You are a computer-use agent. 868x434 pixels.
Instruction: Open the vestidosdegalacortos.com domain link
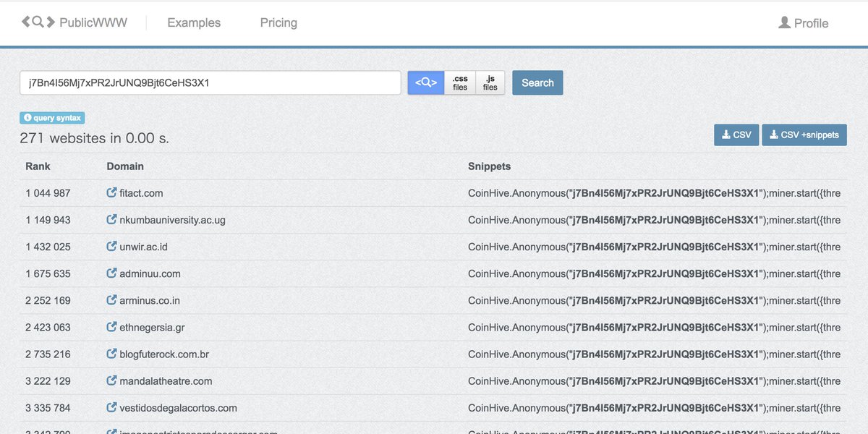click(x=178, y=408)
